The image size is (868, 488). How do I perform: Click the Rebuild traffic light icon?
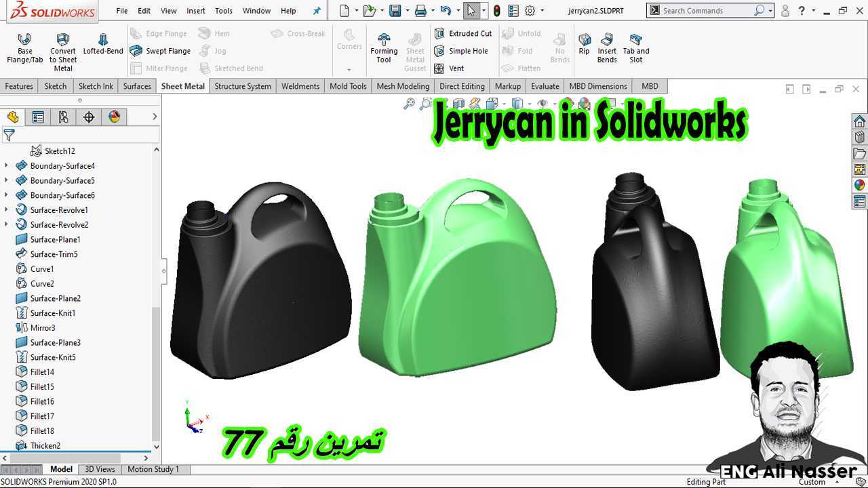[x=497, y=10]
